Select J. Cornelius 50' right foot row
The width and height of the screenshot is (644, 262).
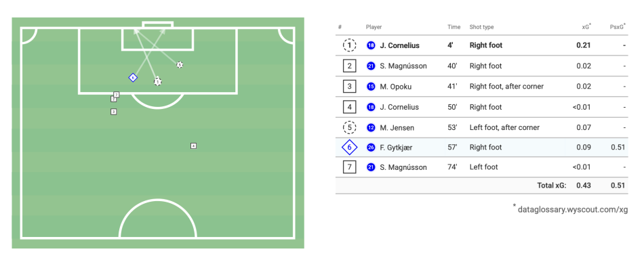click(482, 107)
